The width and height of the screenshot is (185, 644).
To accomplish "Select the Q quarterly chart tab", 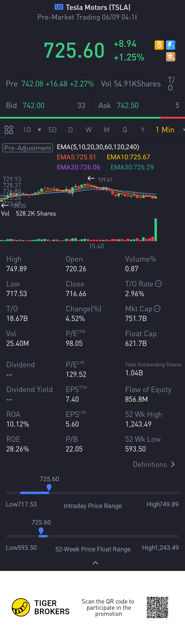I will [125, 130].
